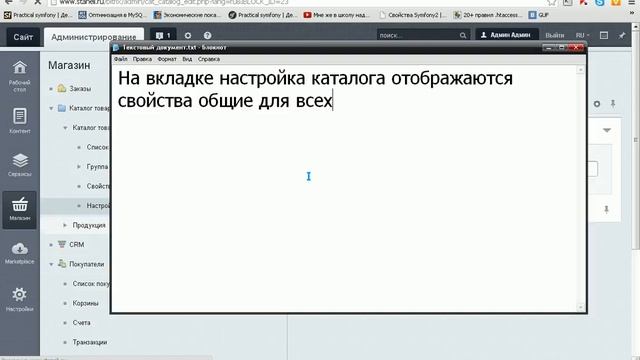Click the settings gear in admin top bar
The height and width of the screenshot is (360, 640).
[188, 36]
